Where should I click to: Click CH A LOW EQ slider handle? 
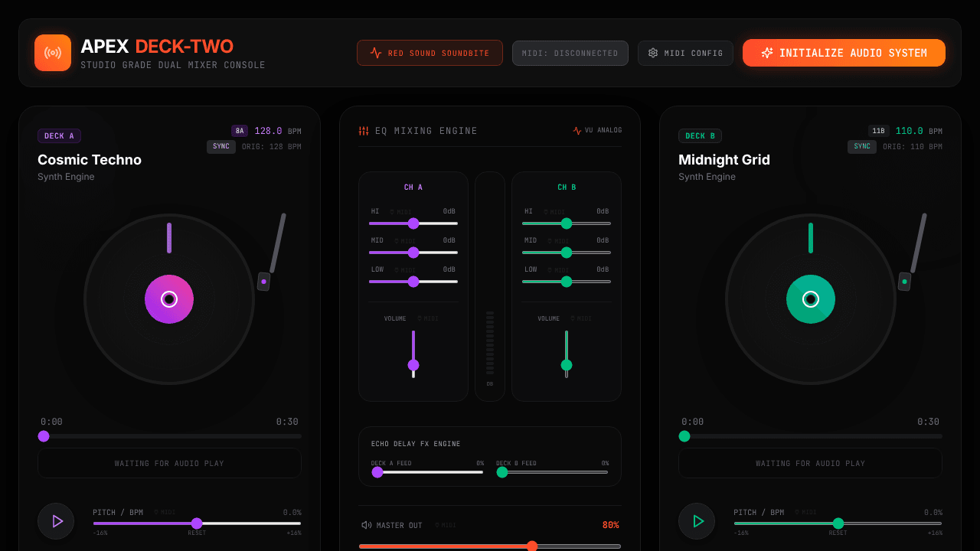point(413,282)
